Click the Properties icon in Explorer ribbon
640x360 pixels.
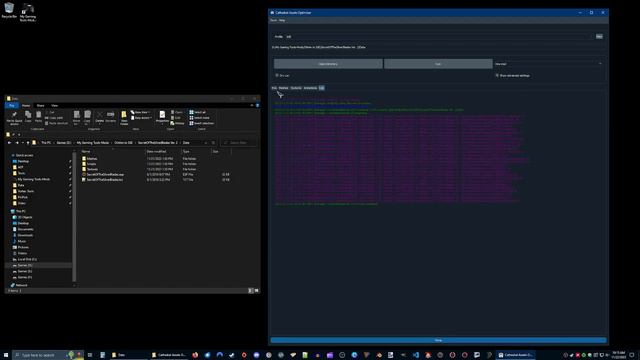click(x=162, y=117)
